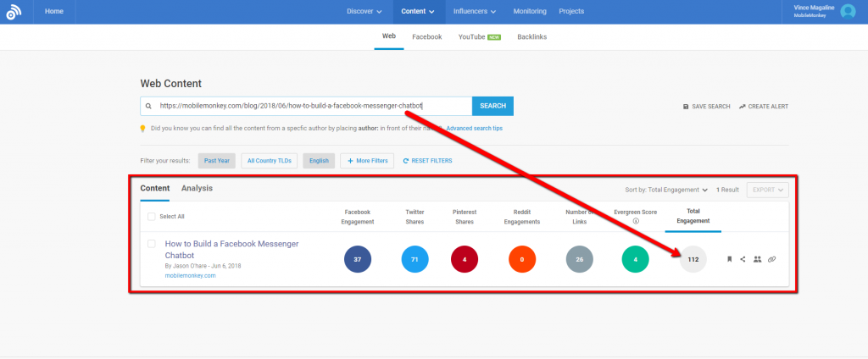Bookmark the Facebook Messenger Chatbot article

coord(729,259)
